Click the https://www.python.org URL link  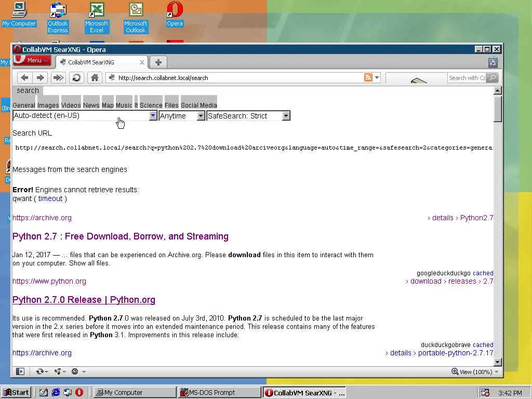click(x=49, y=281)
